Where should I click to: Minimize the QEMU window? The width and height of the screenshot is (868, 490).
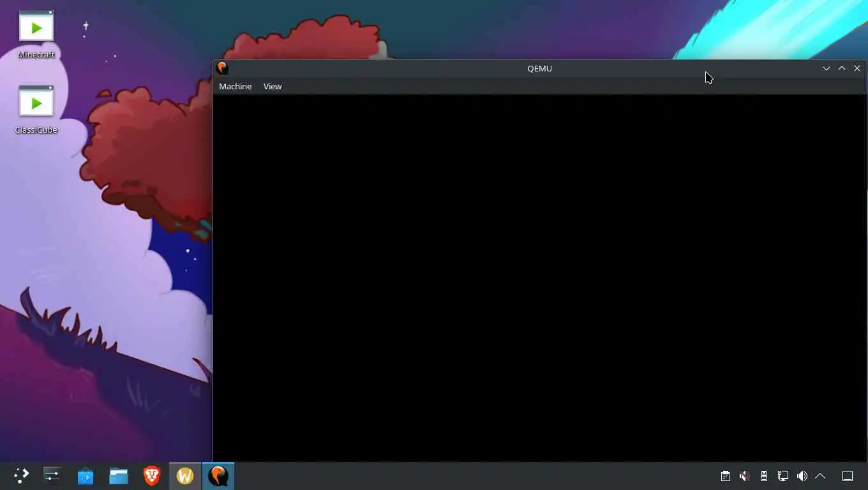[826, 68]
